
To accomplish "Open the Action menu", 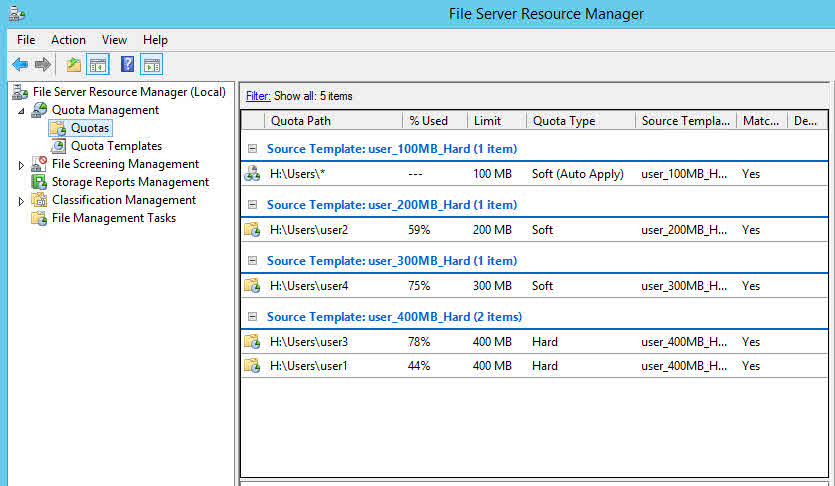I will coord(68,40).
